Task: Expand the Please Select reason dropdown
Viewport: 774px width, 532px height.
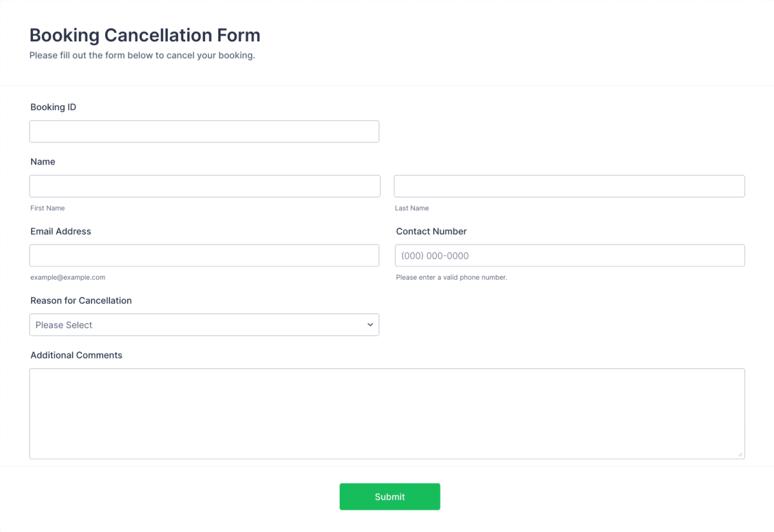Action: click(204, 325)
